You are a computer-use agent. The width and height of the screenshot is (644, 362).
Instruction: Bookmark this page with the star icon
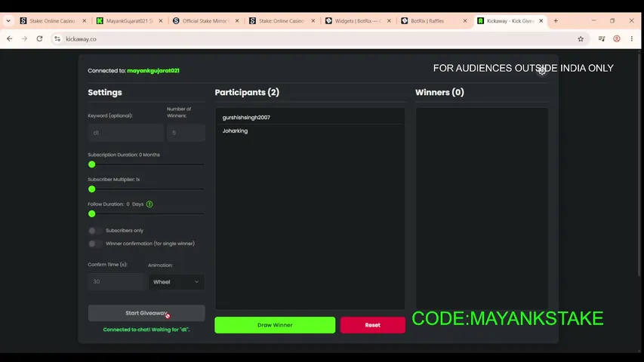pos(581,39)
